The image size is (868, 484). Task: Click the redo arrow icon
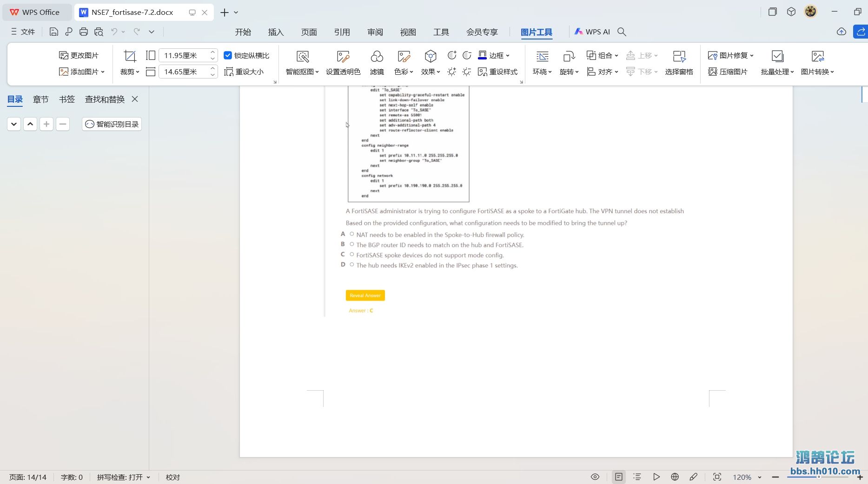point(137,32)
